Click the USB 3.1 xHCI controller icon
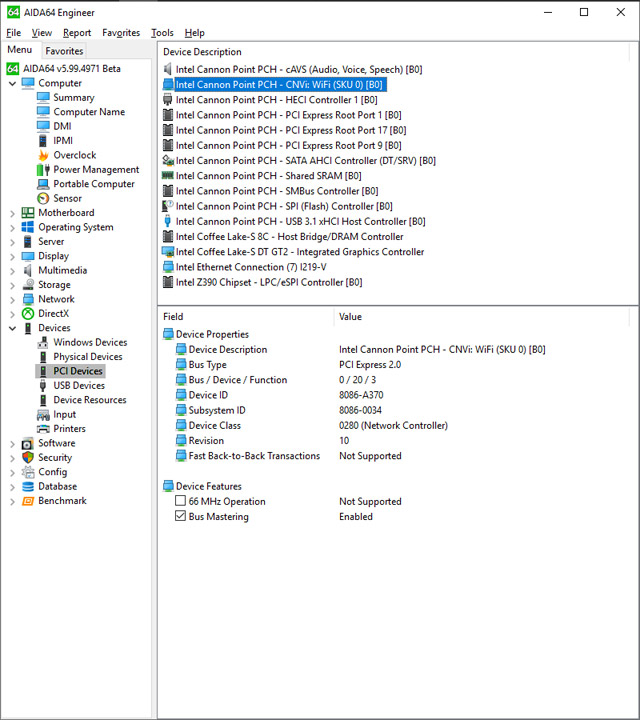The image size is (640, 720). pos(168,221)
